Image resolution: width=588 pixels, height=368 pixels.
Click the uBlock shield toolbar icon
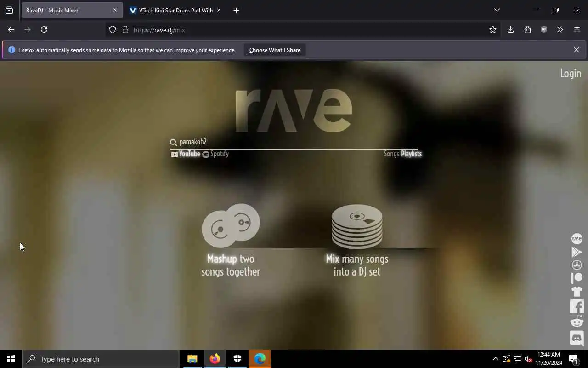click(x=544, y=29)
